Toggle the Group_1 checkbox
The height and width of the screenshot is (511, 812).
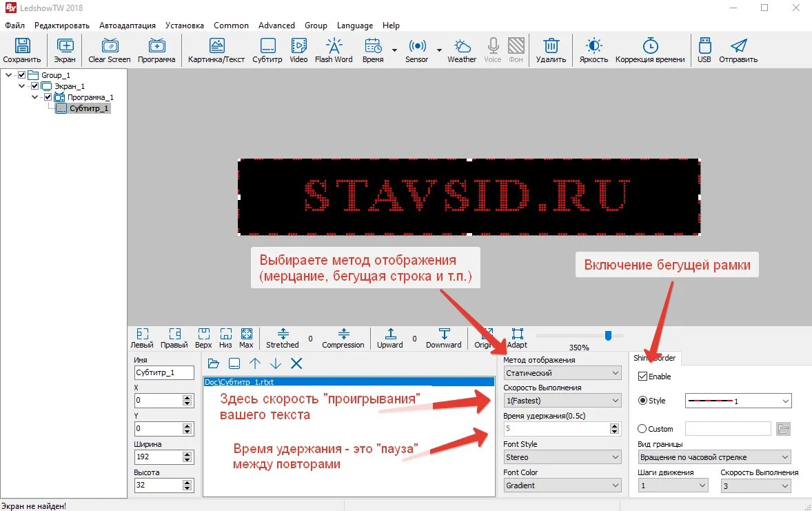22,75
